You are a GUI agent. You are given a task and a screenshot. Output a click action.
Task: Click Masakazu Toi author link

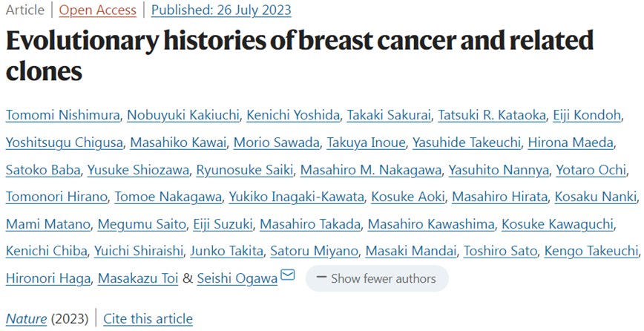pyautogui.click(x=138, y=278)
